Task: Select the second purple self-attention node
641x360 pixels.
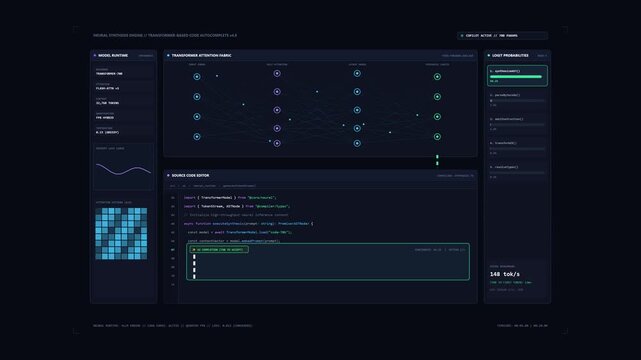Action: 277,92
